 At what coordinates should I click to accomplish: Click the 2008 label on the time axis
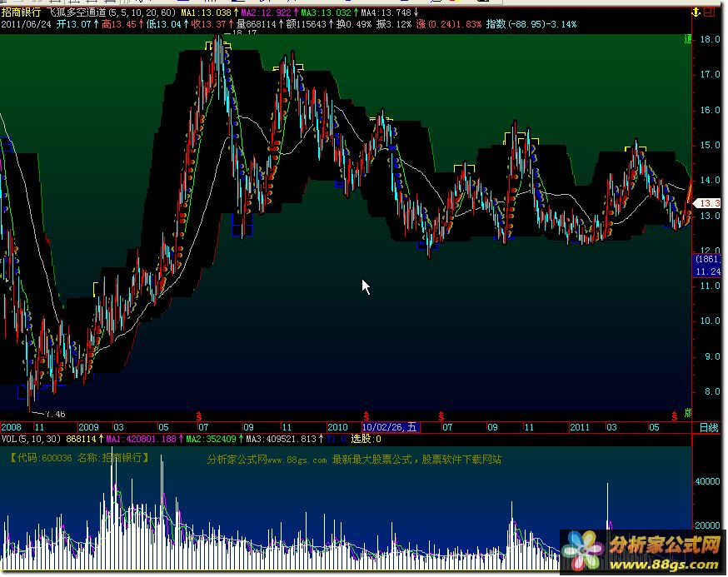click(x=11, y=427)
